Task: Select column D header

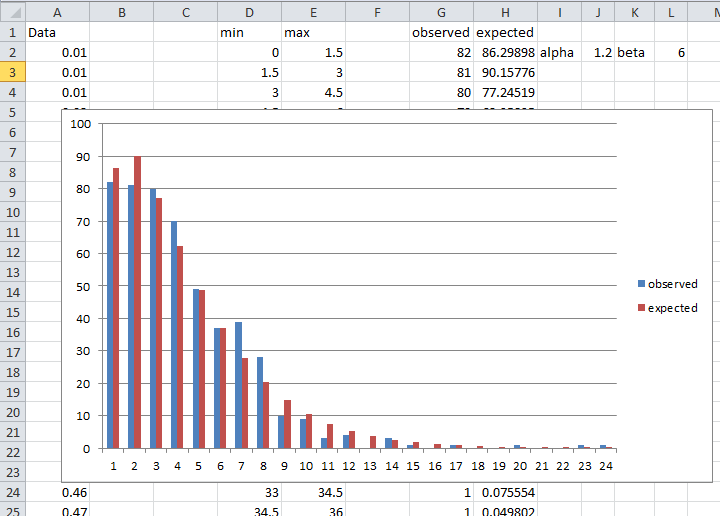Action: tap(248, 11)
